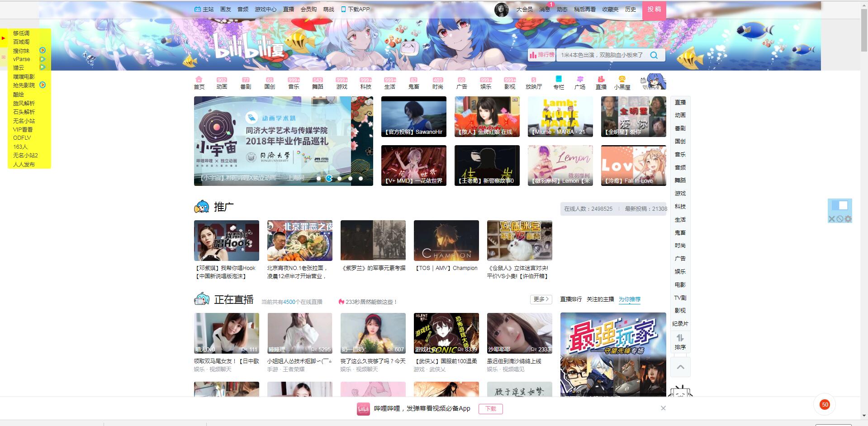
Task: Open 动画 category in top bar
Action: [x=222, y=83]
